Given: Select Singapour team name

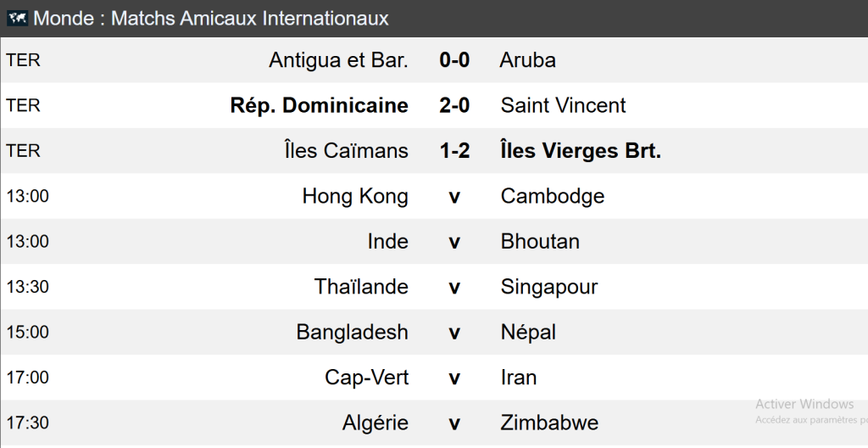Looking at the screenshot, I should [549, 287].
